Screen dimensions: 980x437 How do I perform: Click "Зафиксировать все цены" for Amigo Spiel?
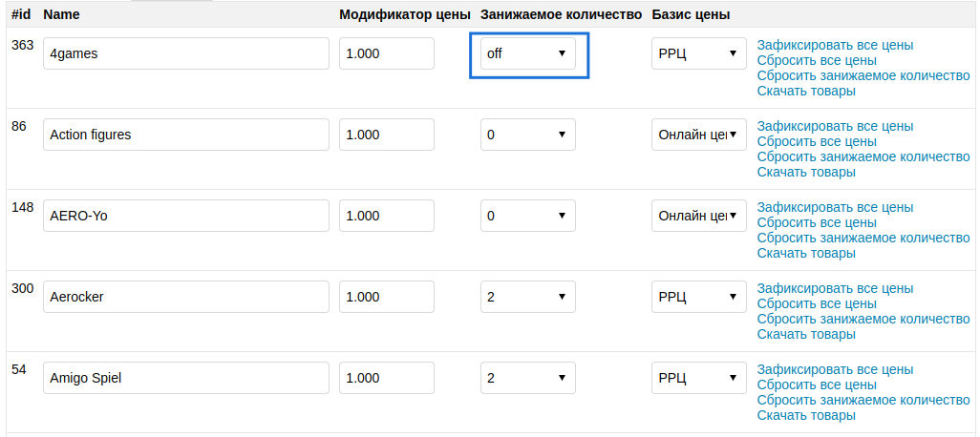[835, 369]
